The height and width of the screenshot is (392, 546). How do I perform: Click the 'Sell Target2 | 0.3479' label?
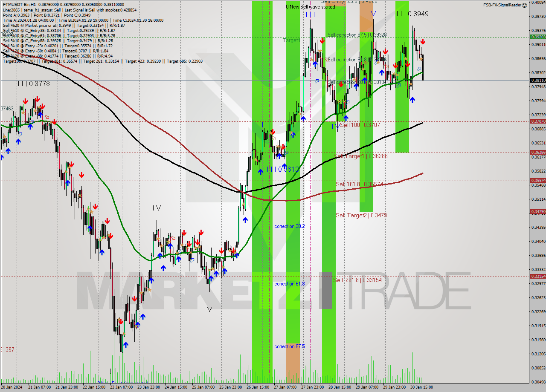tap(361, 216)
